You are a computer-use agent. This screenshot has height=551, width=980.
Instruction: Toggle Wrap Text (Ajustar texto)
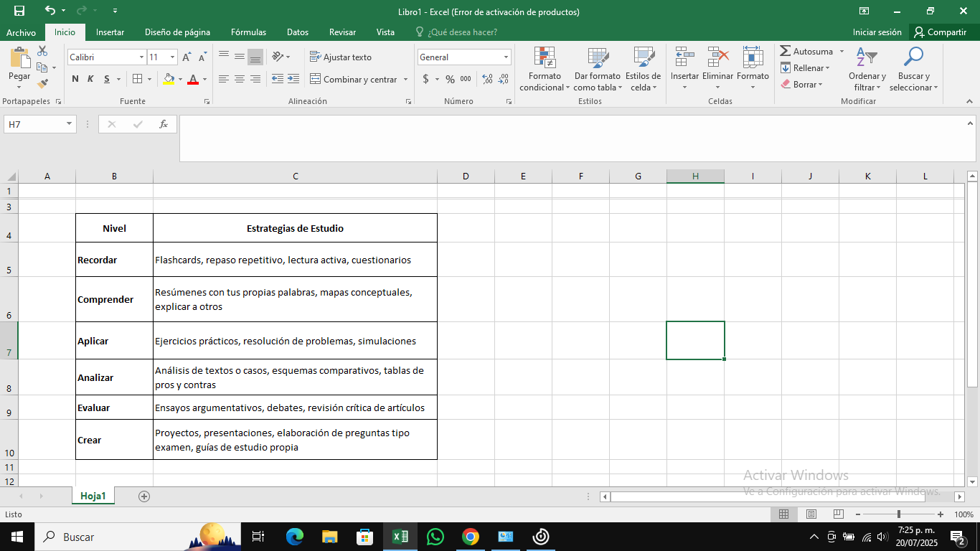click(x=341, y=57)
